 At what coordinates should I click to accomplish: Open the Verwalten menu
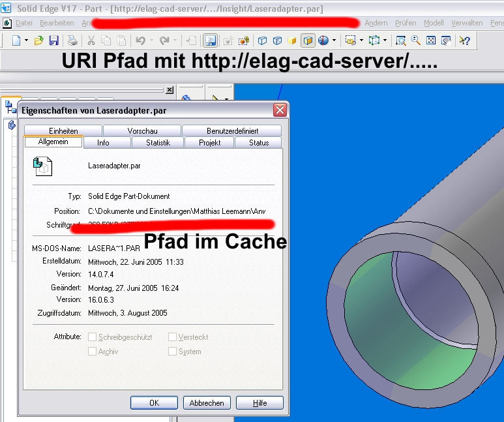pos(467,23)
